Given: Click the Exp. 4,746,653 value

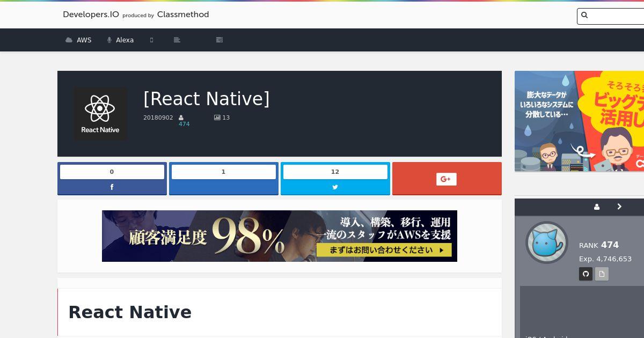Looking at the screenshot, I should [x=605, y=259].
